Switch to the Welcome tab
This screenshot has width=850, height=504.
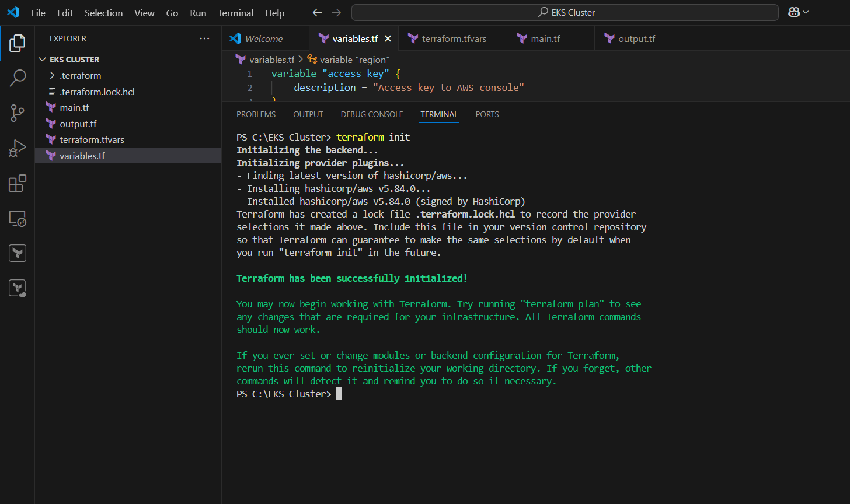266,38
